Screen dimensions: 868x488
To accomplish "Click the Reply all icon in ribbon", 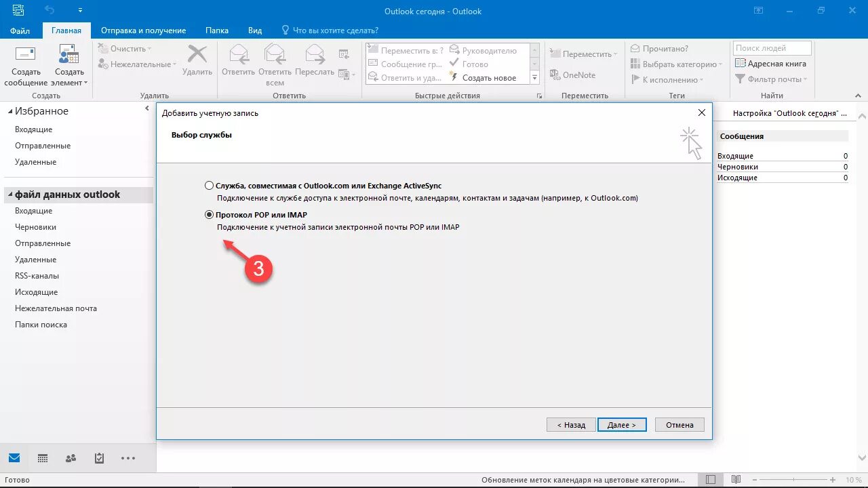I will (x=275, y=54).
